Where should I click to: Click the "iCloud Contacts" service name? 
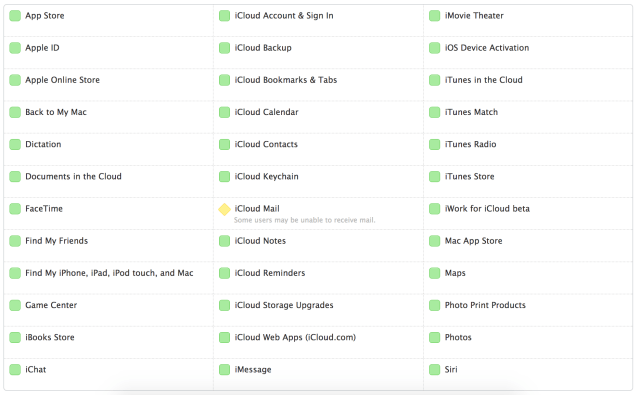tap(266, 144)
